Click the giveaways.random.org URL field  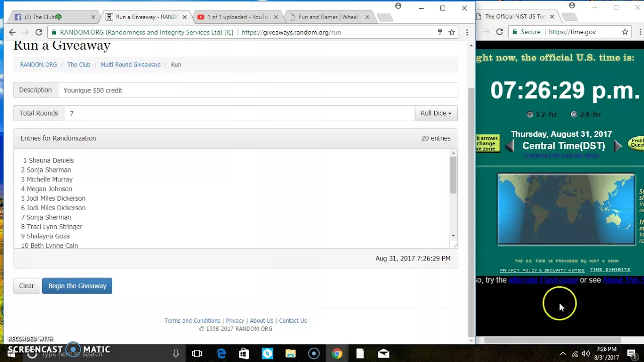pos(291,32)
